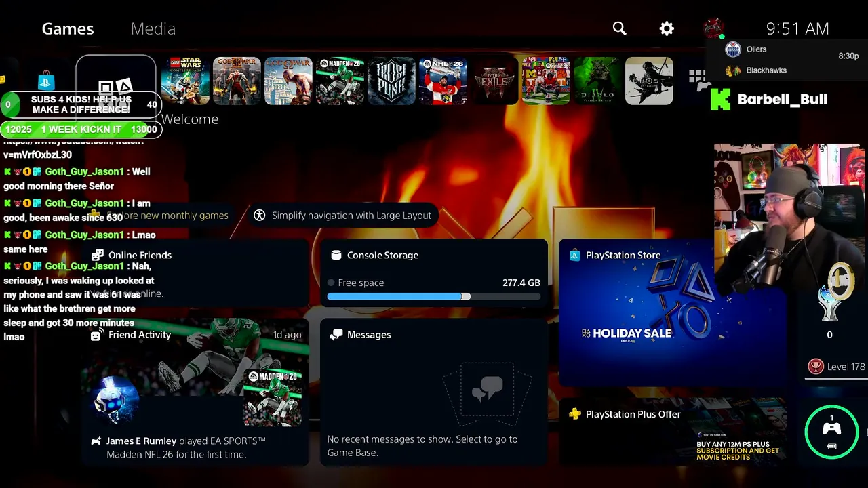Click the Online Friends icon
The width and height of the screenshot is (868, 488).
coord(98,255)
